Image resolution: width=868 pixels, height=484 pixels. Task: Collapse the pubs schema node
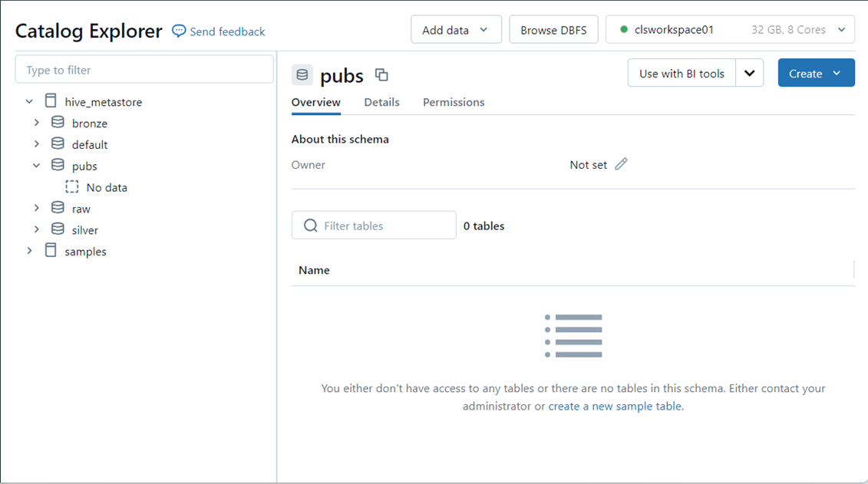point(36,166)
